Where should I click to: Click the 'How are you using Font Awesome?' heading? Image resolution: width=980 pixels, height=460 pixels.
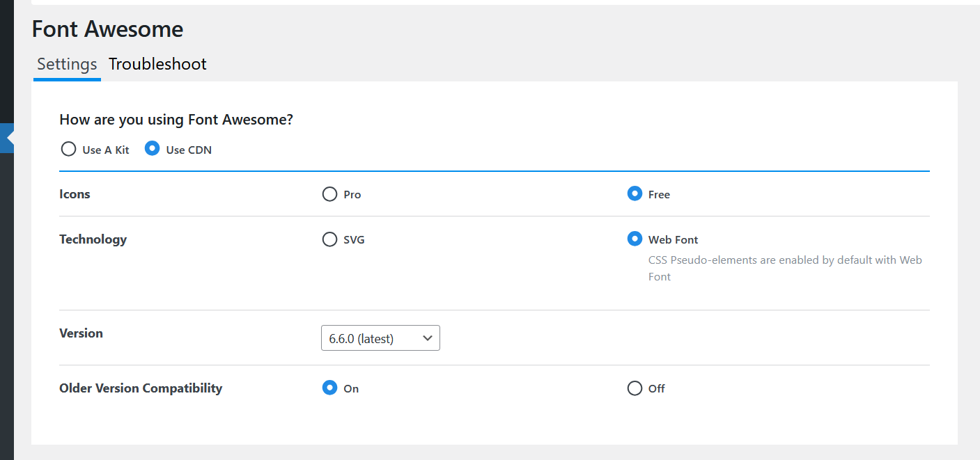point(176,120)
